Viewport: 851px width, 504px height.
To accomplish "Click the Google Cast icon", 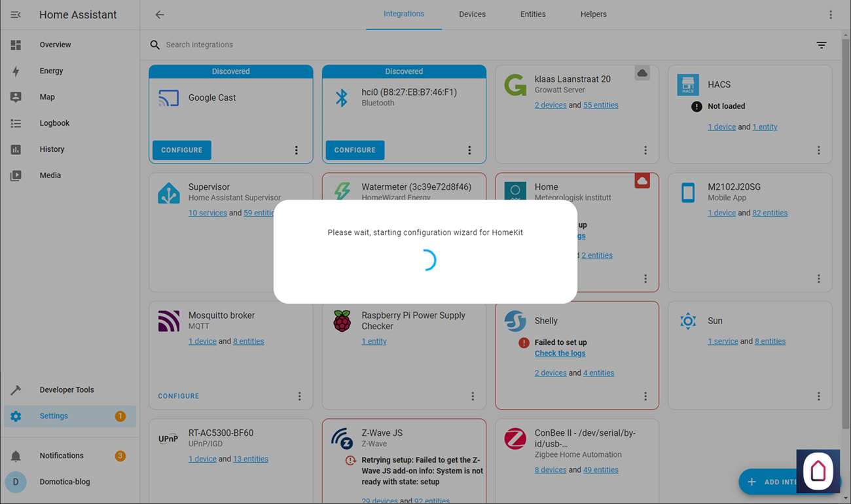I will (169, 98).
